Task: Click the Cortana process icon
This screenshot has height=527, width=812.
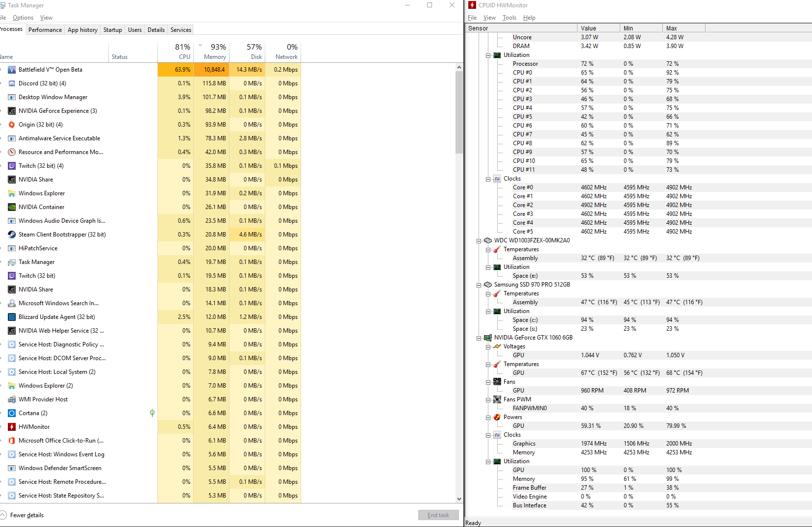Action: coord(12,413)
